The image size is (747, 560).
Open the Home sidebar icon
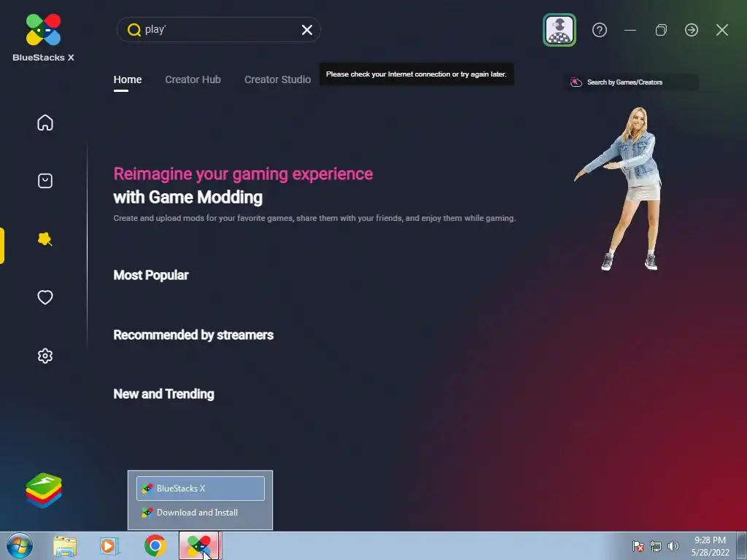click(45, 122)
